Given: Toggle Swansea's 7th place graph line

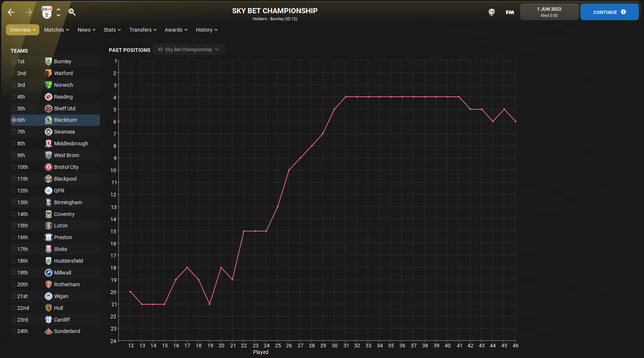Looking at the screenshot, I should point(14,132).
